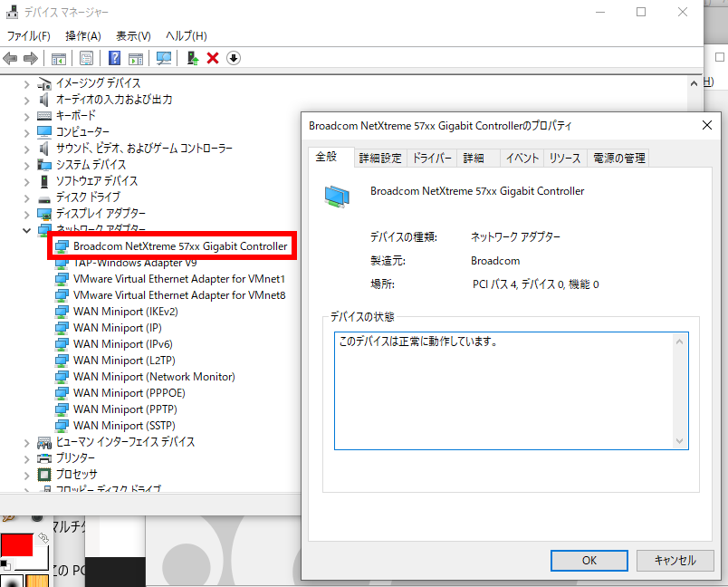Switch to the ドライバー tab
The width and height of the screenshot is (728, 587).
[432, 159]
